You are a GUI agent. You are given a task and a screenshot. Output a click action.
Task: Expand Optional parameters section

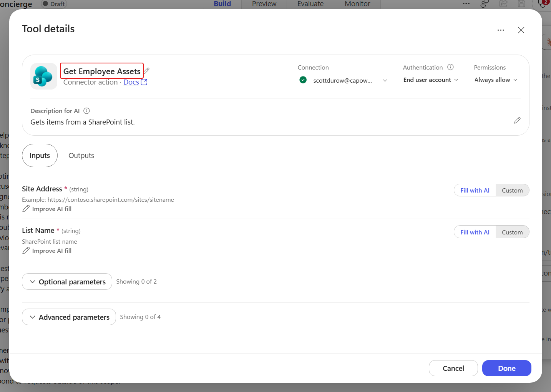click(67, 282)
